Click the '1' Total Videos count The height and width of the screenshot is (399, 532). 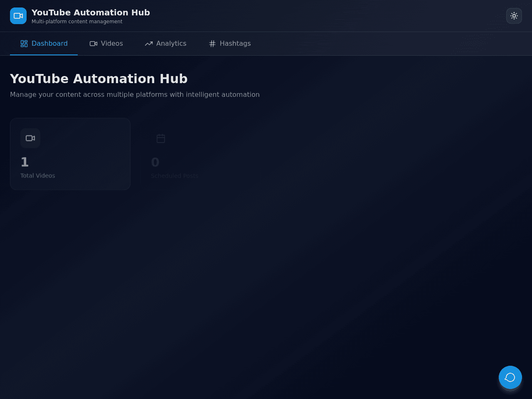point(25,162)
